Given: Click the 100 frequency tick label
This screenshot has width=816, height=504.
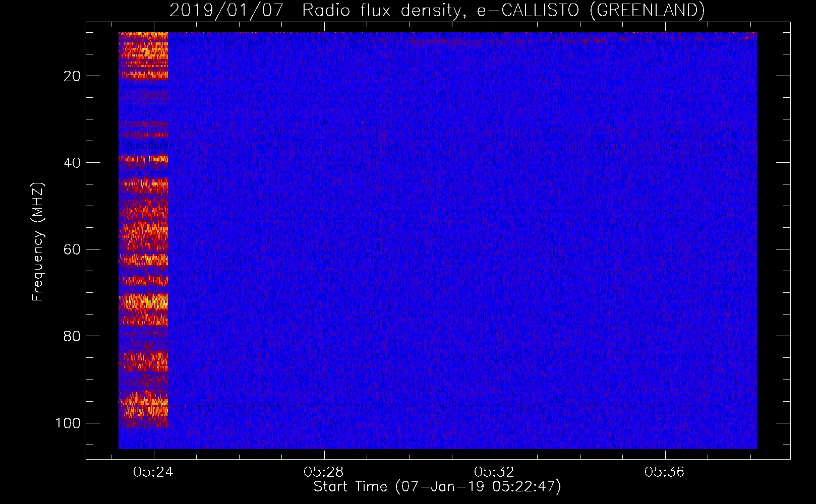Looking at the screenshot, I should [x=68, y=423].
